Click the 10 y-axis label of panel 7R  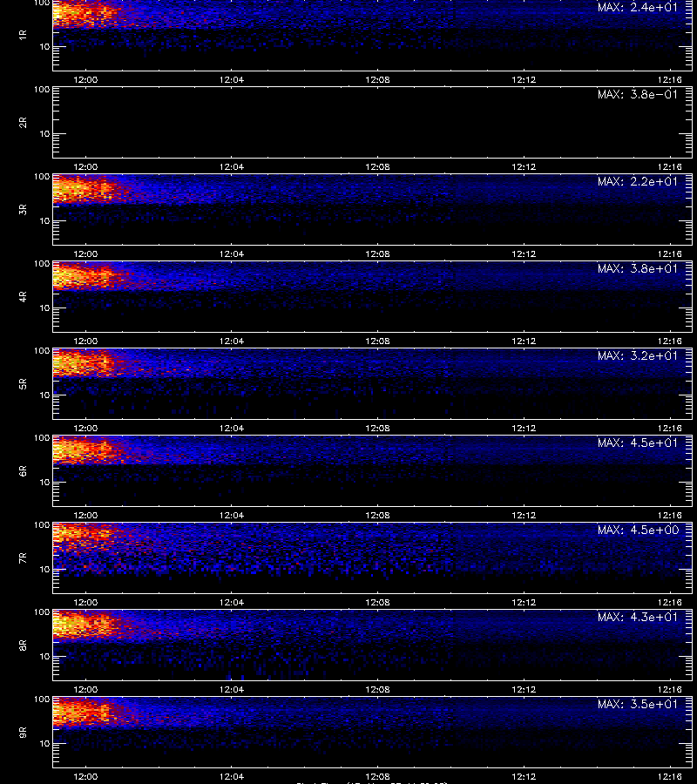(45, 569)
